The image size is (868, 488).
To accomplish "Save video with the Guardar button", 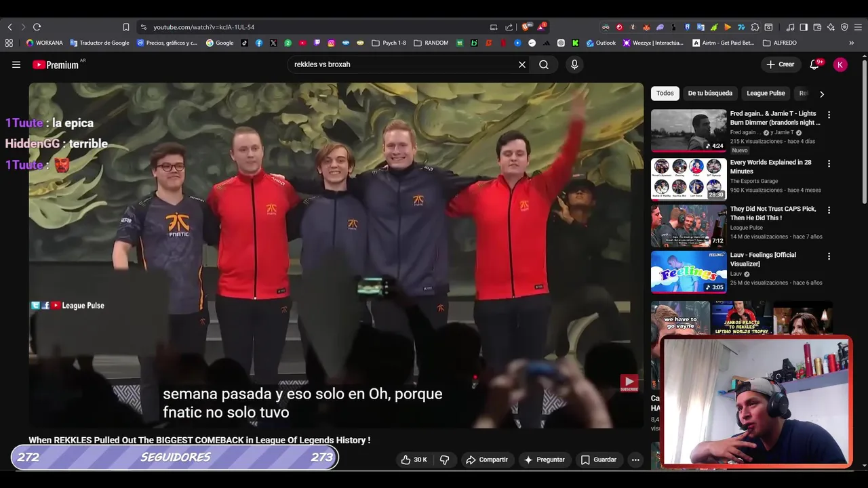I will point(599,460).
